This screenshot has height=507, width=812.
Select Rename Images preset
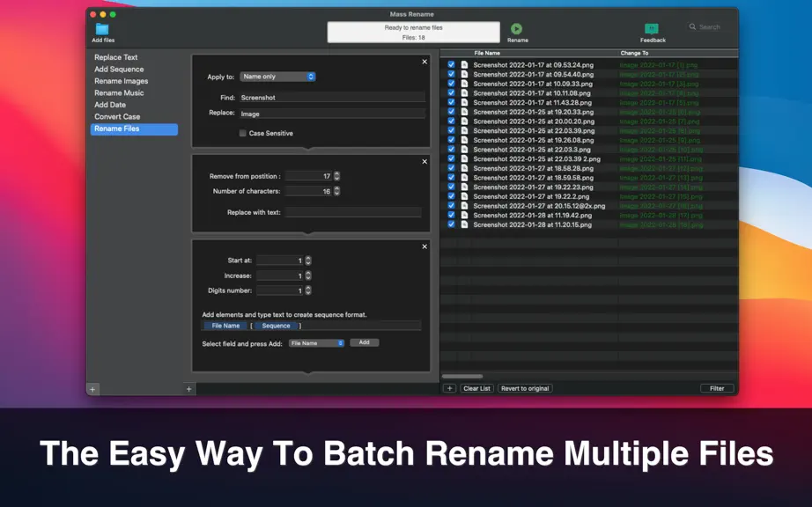point(122,81)
